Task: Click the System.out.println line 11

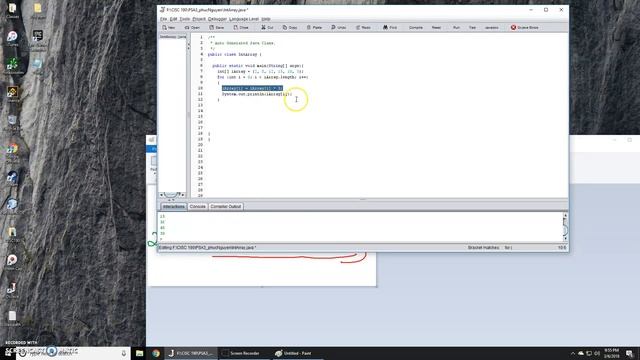Action: (x=257, y=94)
